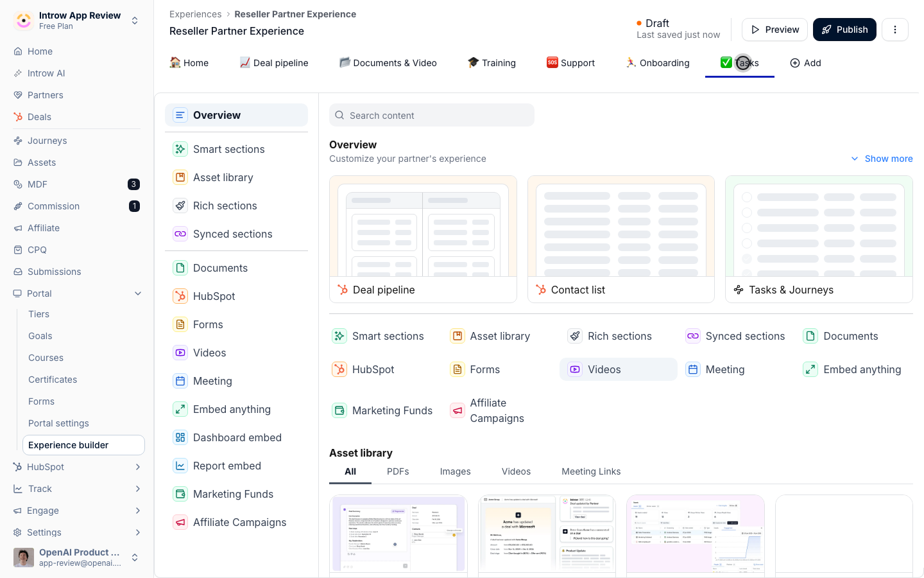Expand the Settings sidebar section
Image resolution: width=924 pixels, height=578 pixels.
138,532
